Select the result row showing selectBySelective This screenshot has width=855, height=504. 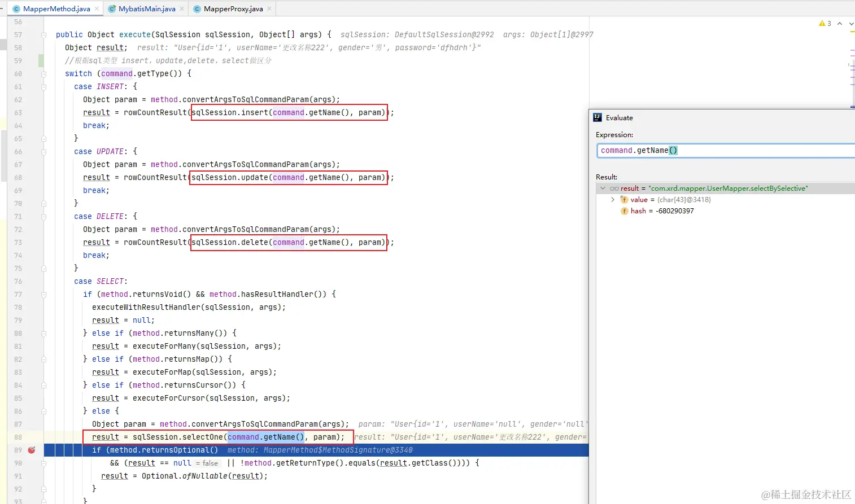point(726,189)
